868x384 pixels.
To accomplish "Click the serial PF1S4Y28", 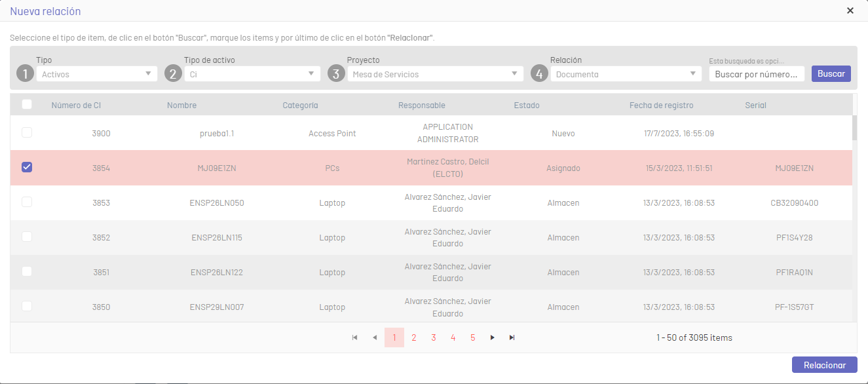I will tap(795, 237).
